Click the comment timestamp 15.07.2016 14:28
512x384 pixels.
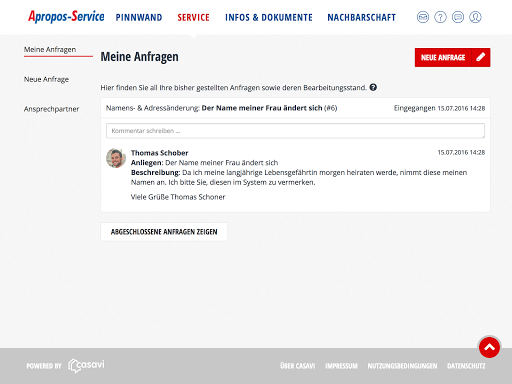pos(461,152)
